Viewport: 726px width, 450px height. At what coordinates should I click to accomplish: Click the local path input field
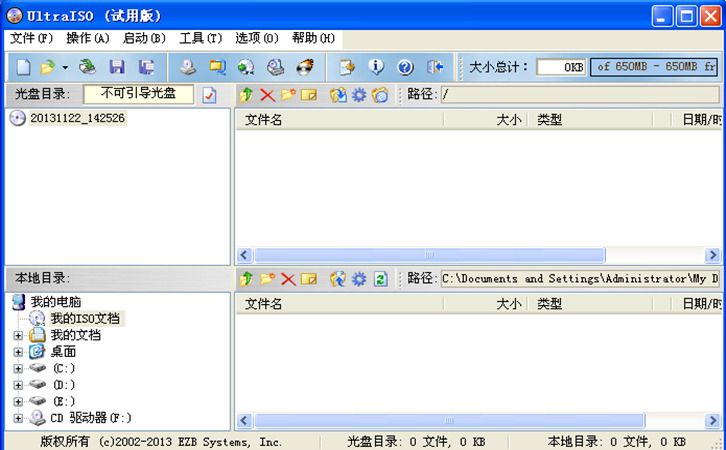coord(579,279)
